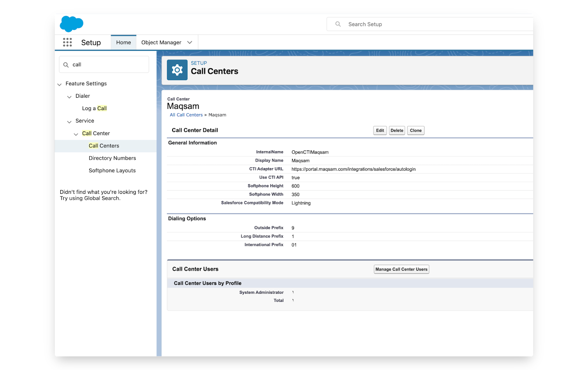Viewport: 588px width, 370px height.
Task: Click the Clone button
Action: [416, 130]
